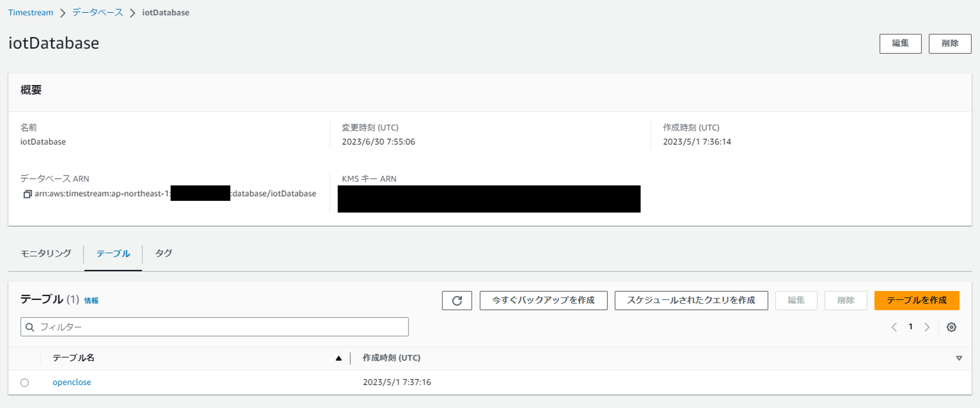Click the search magnifier icon in filter

coord(30,327)
